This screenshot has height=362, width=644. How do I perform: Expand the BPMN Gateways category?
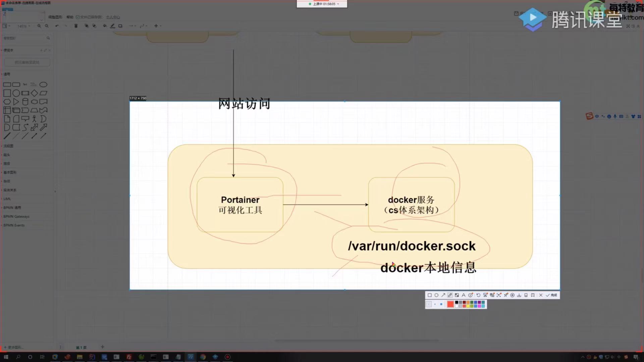[16, 217]
